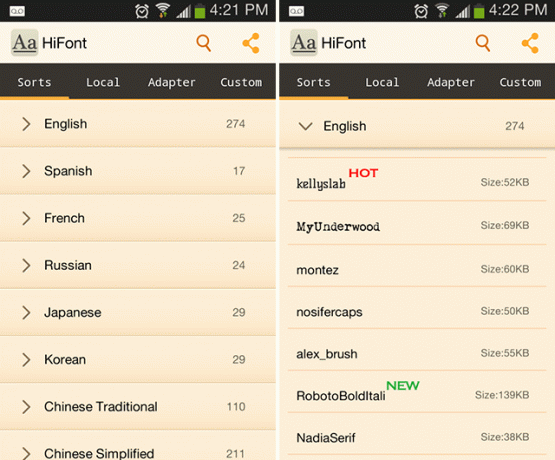Tap the Chinese Simplified label
Image resolution: width=555 pixels, height=460 pixels.
pyautogui.click(x=99, y=453)
